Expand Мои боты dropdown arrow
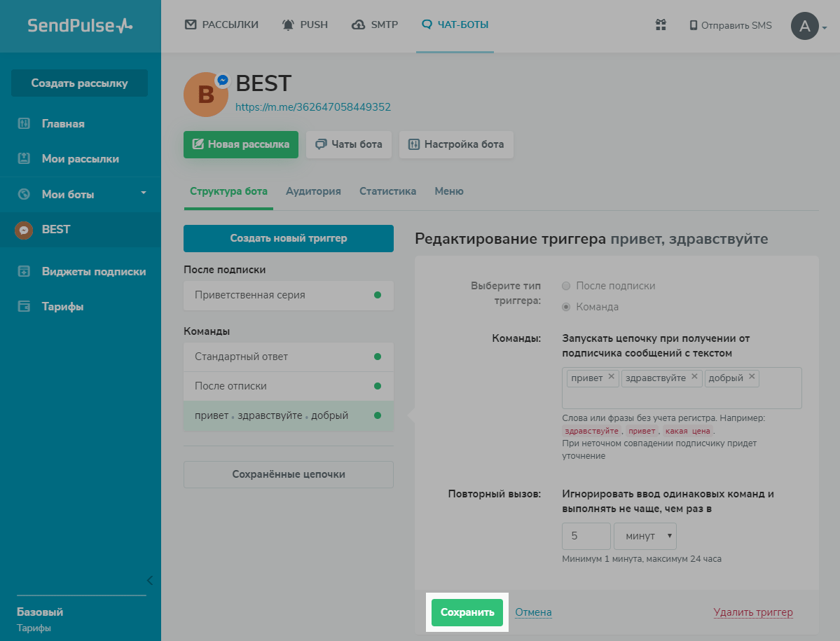The height and width of the screenshot is (641, 840). [x=143, y=193]
